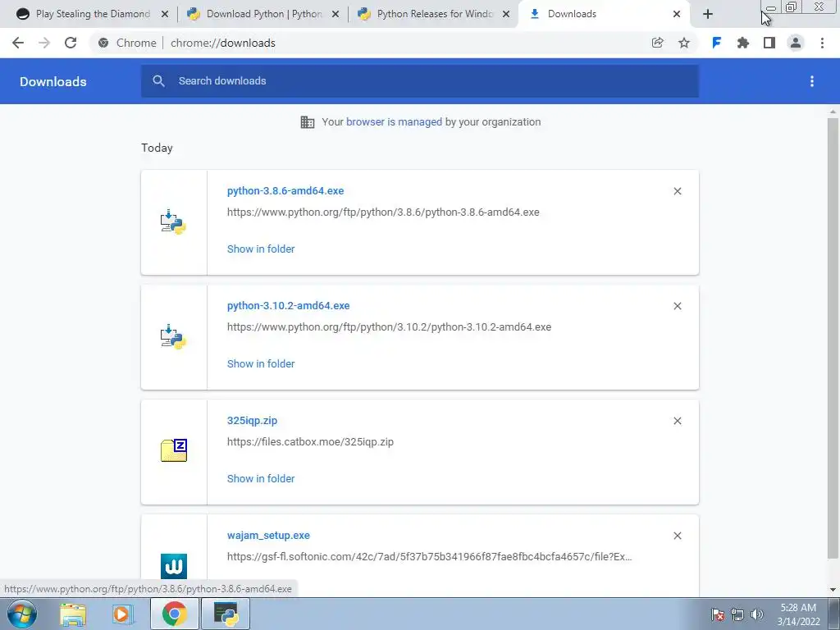The width and height of the screenshot is (840, 630).
Task: Click the python-3.8.6 installer file icon
Action: click(173, 221)
